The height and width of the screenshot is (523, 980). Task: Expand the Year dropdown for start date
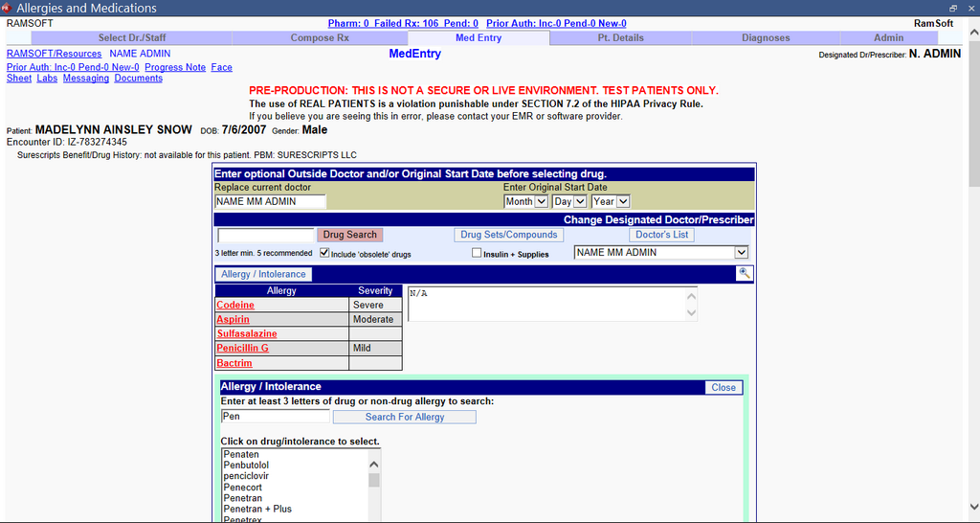coord(611,201)
